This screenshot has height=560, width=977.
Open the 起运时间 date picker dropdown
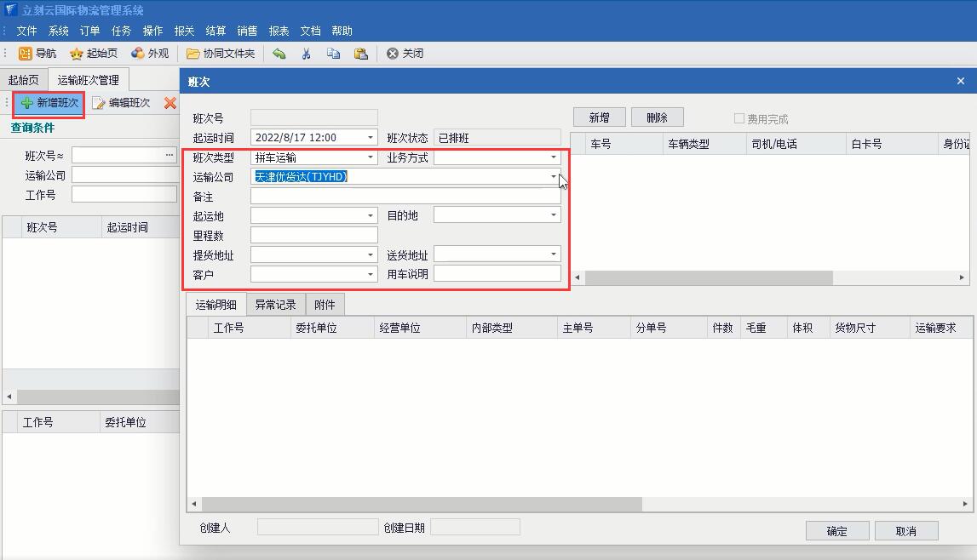coord(371,137)
